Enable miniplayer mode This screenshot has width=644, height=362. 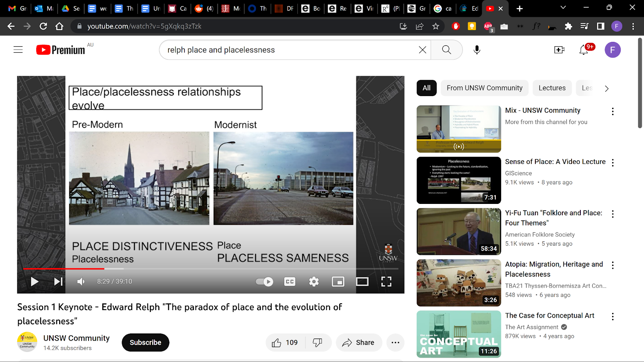click(x=338, y=282)
